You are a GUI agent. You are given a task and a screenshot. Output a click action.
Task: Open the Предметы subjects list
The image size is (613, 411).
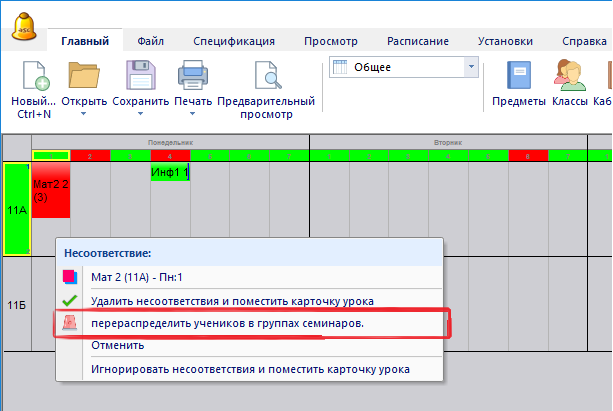click(519, 78)
